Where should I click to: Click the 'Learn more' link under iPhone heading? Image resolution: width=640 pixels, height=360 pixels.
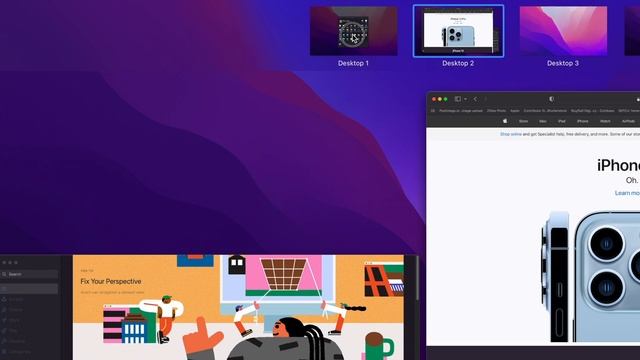tap(627, 193)
